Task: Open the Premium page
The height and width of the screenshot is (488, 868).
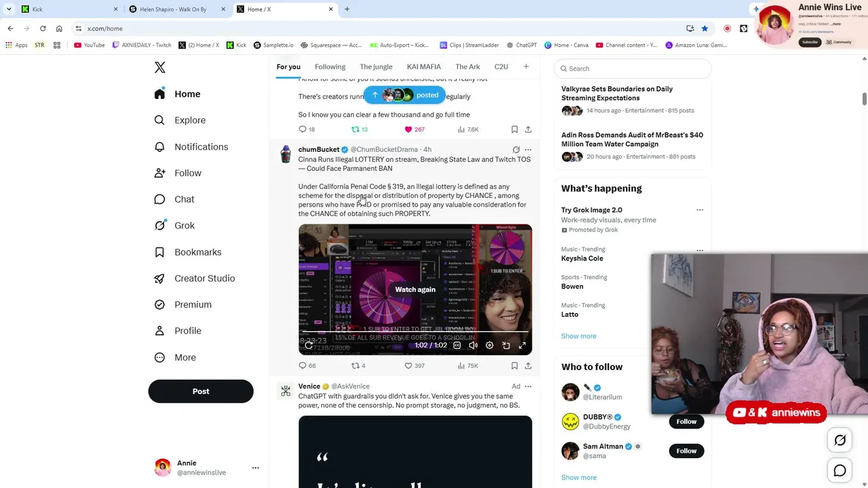Action: pos(183,304)
